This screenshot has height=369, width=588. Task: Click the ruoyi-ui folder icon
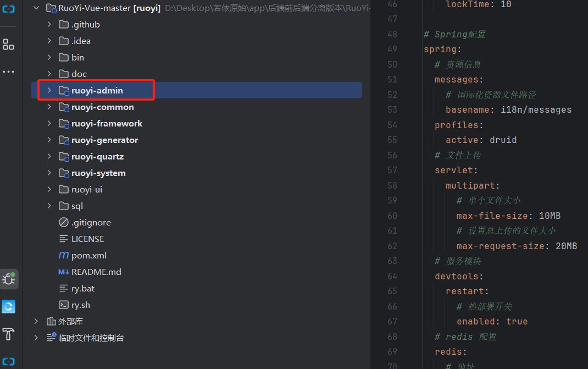tap(64, 190)
